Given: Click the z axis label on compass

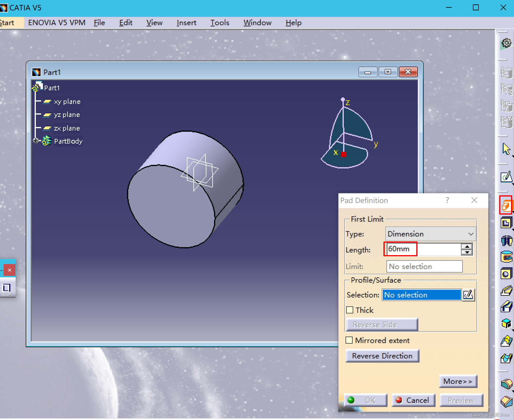Looking at the screenshot, I should point(348,103).
